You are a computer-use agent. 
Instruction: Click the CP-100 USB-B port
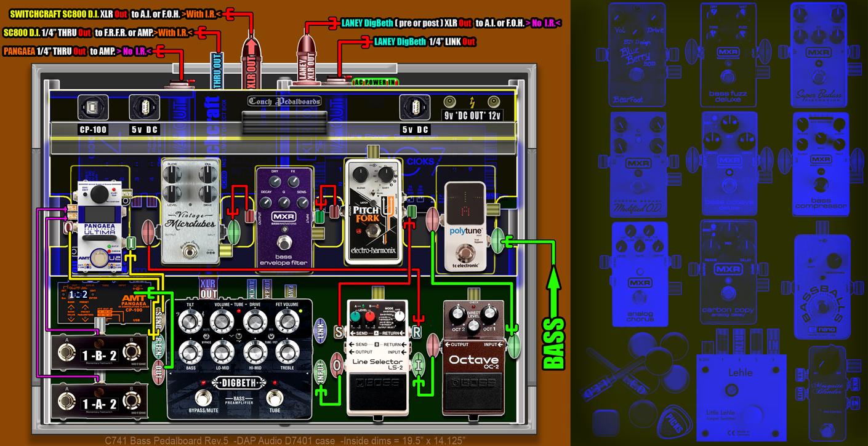[x=93, y=108]
